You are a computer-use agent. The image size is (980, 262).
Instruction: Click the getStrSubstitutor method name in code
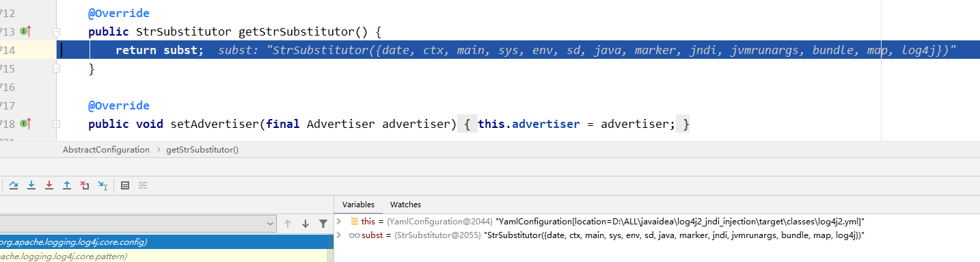click(297, 31)
